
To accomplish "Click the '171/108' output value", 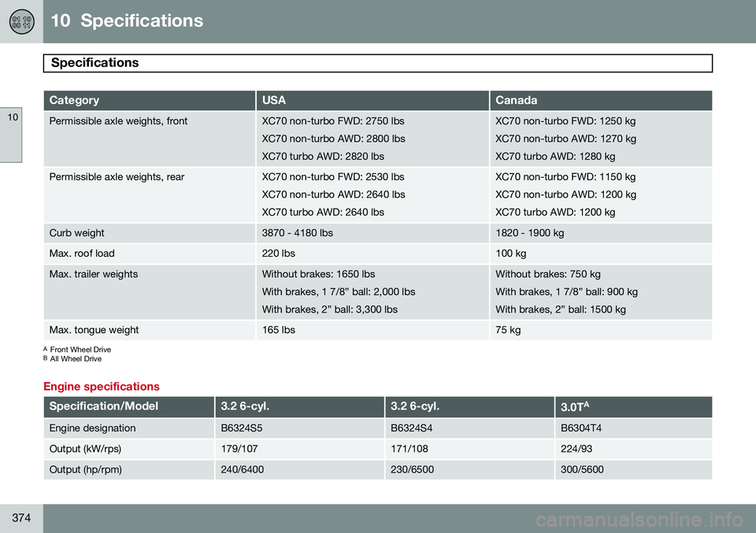I will (x=409, y=449).
